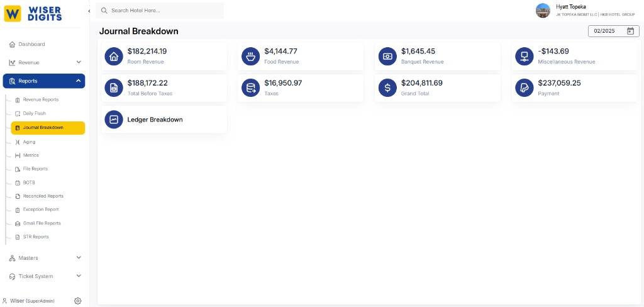The image size is (644, 307).
Task: Click the Daily Flash icon
Action: click(x=18, y=113)
